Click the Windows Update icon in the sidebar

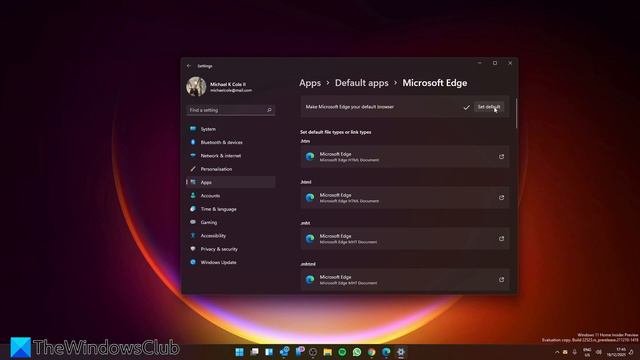click(193, 262)
